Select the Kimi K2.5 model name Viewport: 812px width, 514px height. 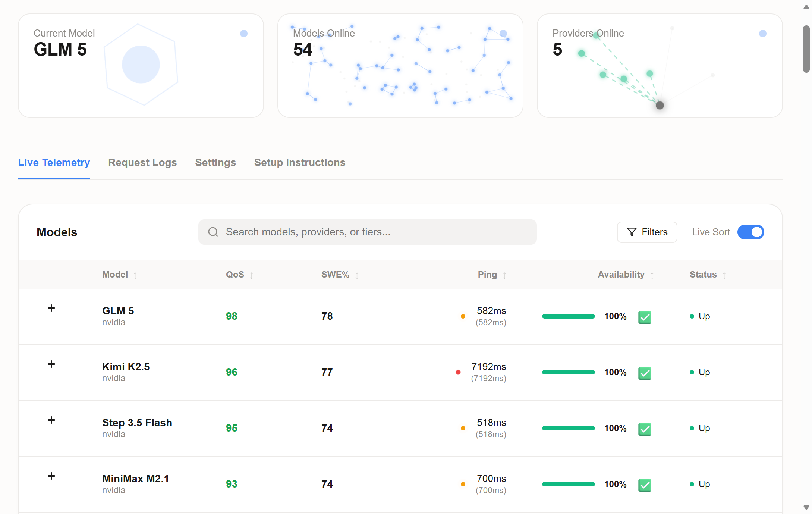pos(126,367)
